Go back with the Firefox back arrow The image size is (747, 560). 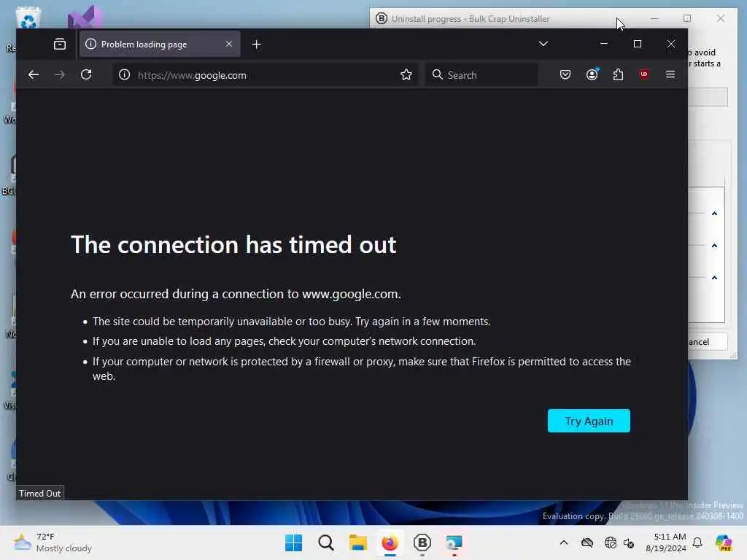coord(34,75)
